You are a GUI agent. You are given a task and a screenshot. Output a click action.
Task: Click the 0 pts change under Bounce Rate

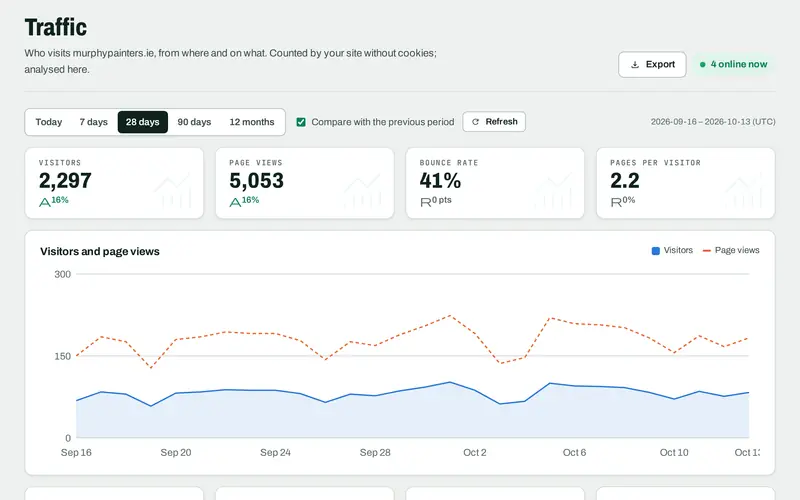click(x=442, y=200)
